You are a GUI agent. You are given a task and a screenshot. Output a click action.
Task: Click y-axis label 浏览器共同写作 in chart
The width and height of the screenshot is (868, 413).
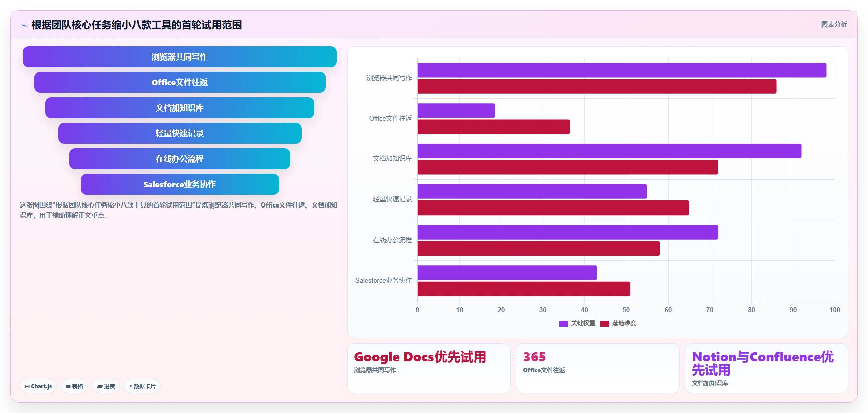coord(389,78)
